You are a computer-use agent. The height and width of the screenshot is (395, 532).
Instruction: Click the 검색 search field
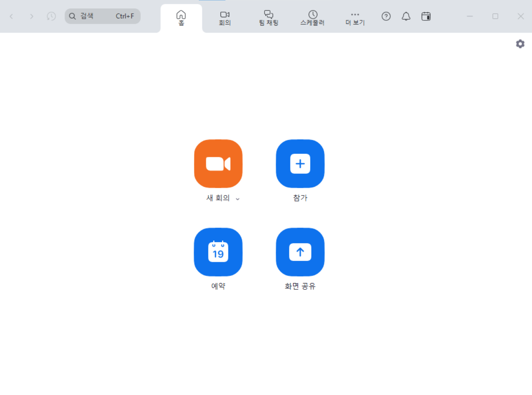[103, 16]
